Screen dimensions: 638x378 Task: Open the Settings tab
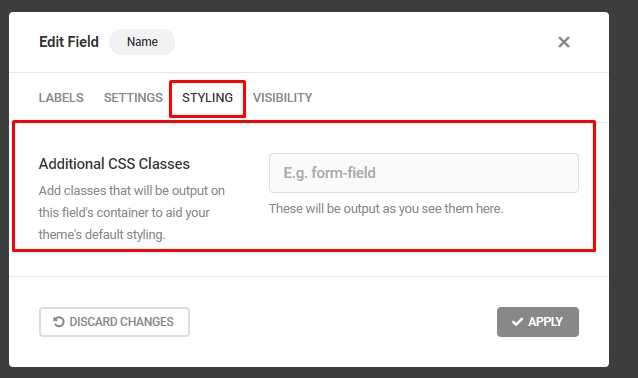coord(133,98)
